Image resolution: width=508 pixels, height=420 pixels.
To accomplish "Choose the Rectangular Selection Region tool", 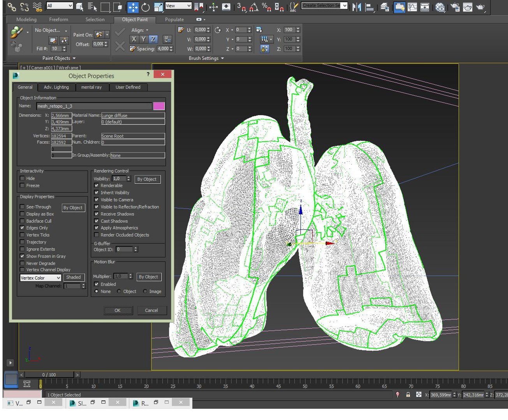I will pos(105,7).
